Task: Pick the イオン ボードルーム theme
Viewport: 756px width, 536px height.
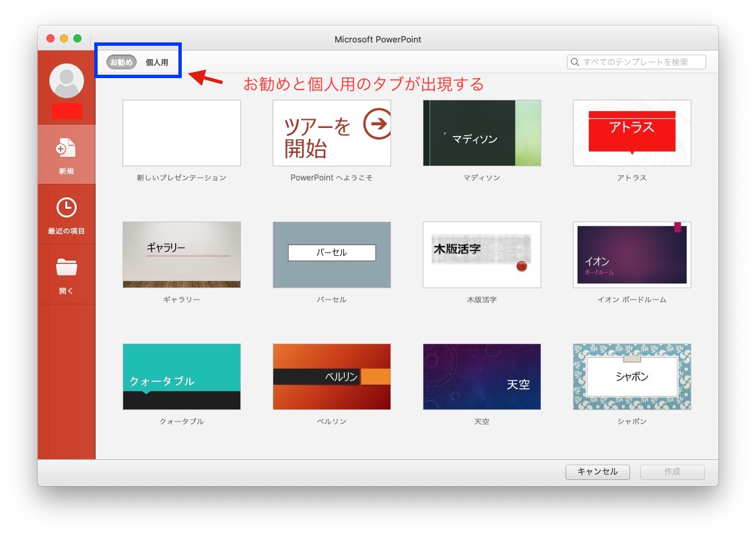Action: click(631, 255)
